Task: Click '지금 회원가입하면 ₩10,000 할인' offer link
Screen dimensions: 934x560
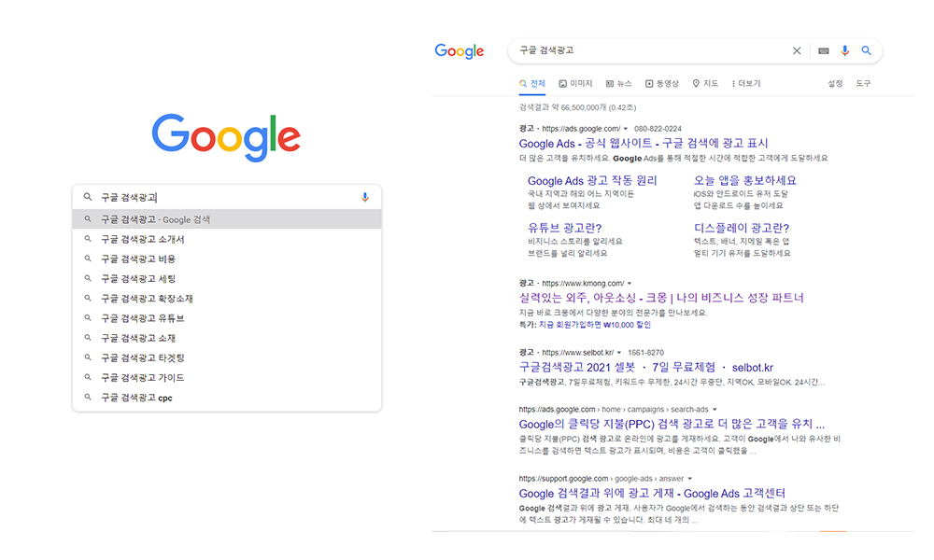Action: pos(594,325)
